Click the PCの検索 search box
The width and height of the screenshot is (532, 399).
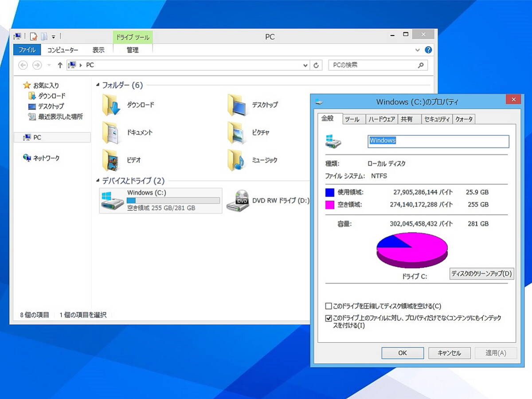[378, 65]
